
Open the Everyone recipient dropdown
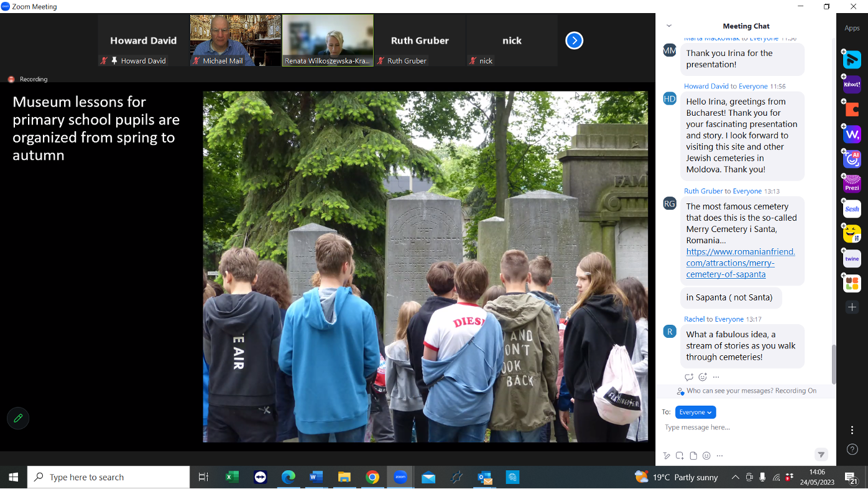pyautogui.click(x=695, y=412)
